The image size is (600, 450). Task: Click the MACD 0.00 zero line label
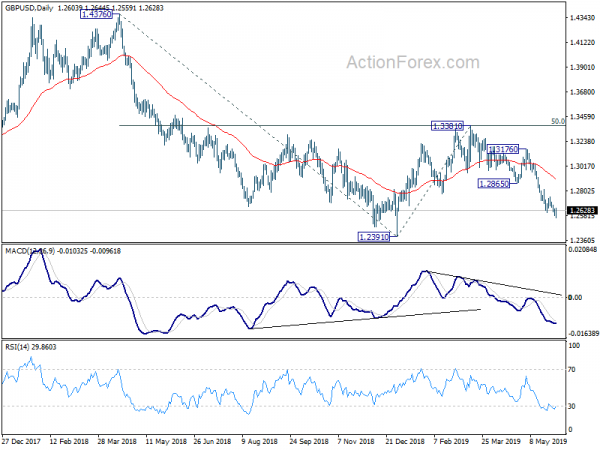click(x=575, y=297)
